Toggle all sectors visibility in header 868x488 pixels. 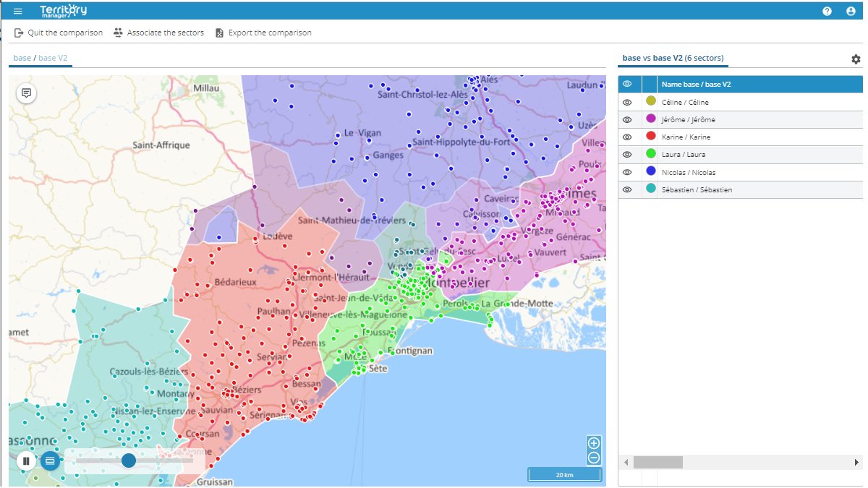coord(627,85)
